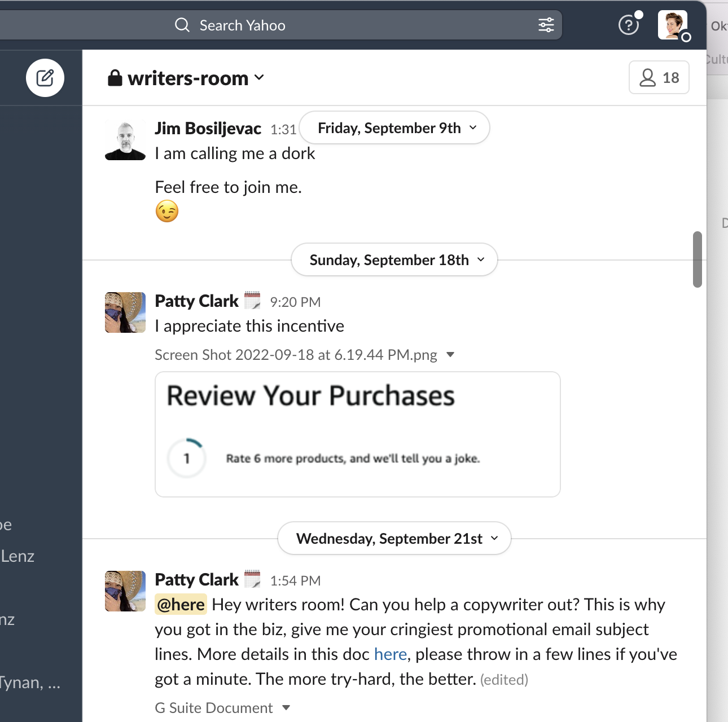Click Patty Clark's name on 9:20 PM message
The width and height of the screenshot is (728, 722).
click(197, 301)
